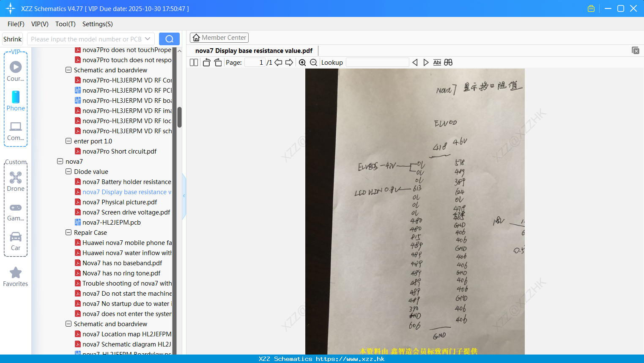Viewport: 644px width, 363px height.
Task: Rotate the page clockwise
Action: click(218, 63)
